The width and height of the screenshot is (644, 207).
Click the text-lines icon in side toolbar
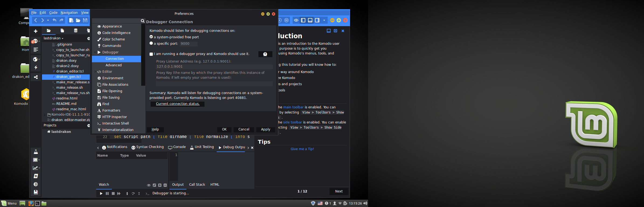point(36,50)
